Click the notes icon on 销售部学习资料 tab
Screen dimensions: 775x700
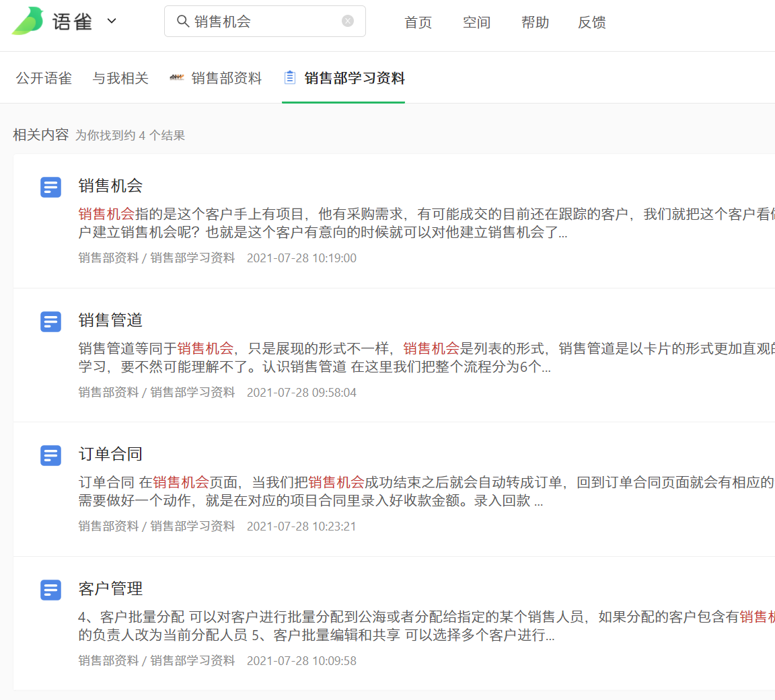tap(289, 77)
